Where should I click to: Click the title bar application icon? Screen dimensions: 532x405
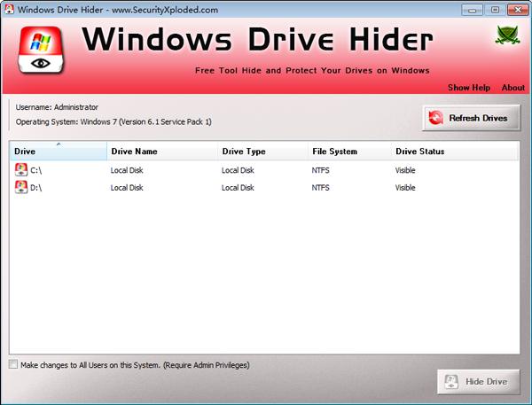coord(9,9)
